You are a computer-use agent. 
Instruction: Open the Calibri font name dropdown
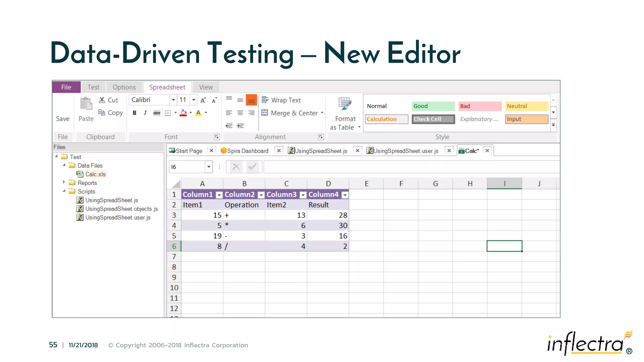click(x=173, y=100)
